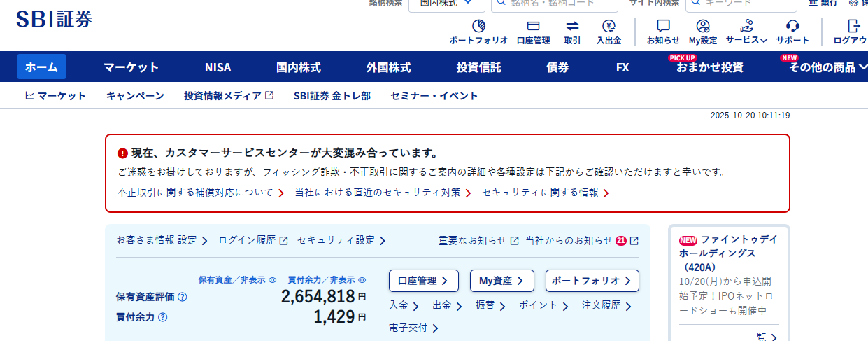The image size is (868, 341).
Task: Click the My資産 button
Action: [x=501, y=281]
